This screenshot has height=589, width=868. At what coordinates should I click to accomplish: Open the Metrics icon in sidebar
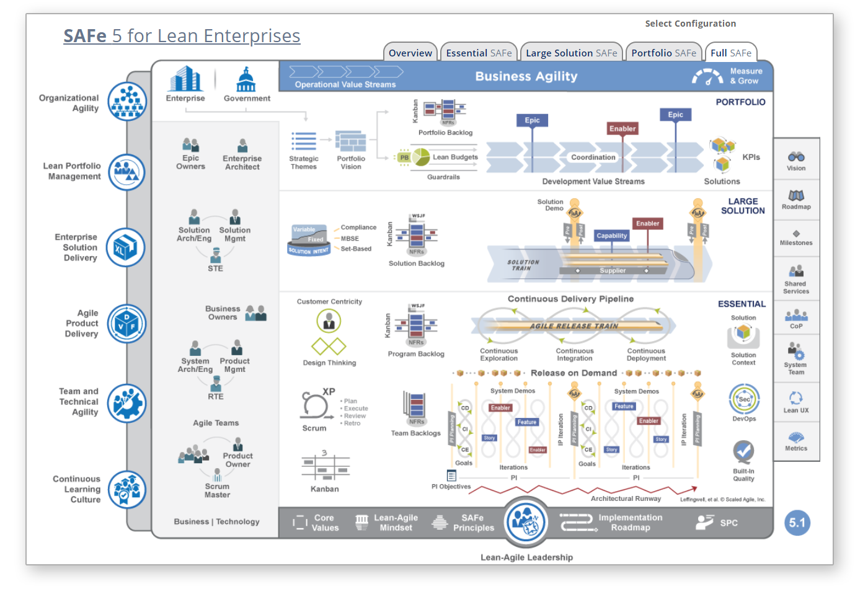pos(796,437)
